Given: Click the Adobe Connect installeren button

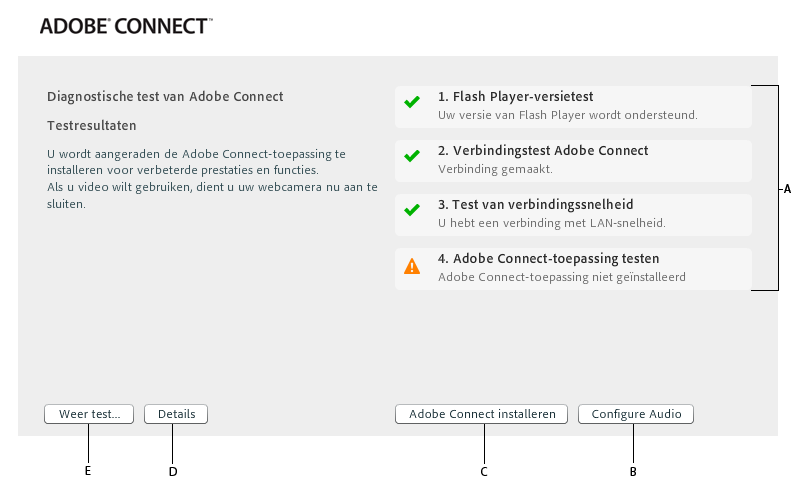Looking at the screenshot, I should click(x=482, y=413).
